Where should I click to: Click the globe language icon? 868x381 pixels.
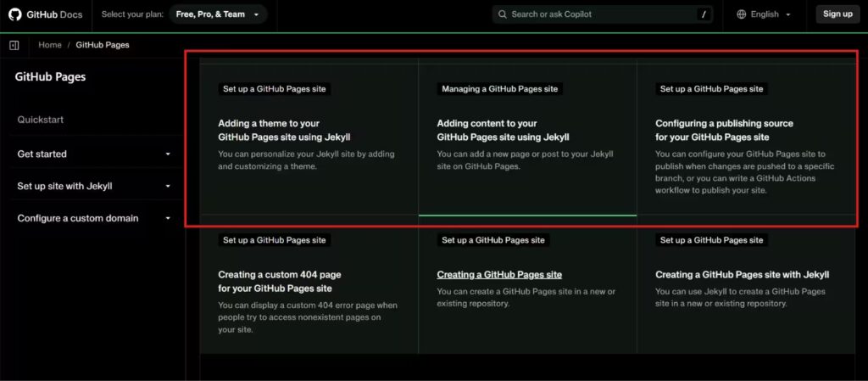click(x=742, y=14)
